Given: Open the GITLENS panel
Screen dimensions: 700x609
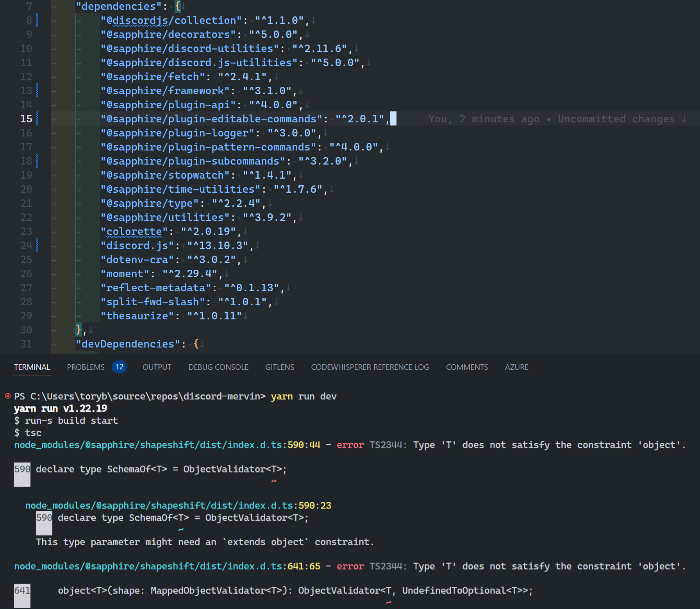Looking at the screenshot, I should (280, 367).
